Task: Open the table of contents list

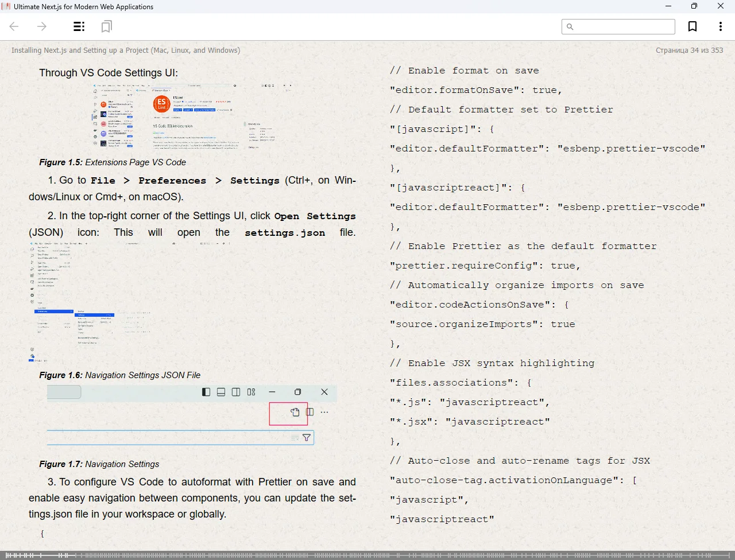Action: point(79,26)
